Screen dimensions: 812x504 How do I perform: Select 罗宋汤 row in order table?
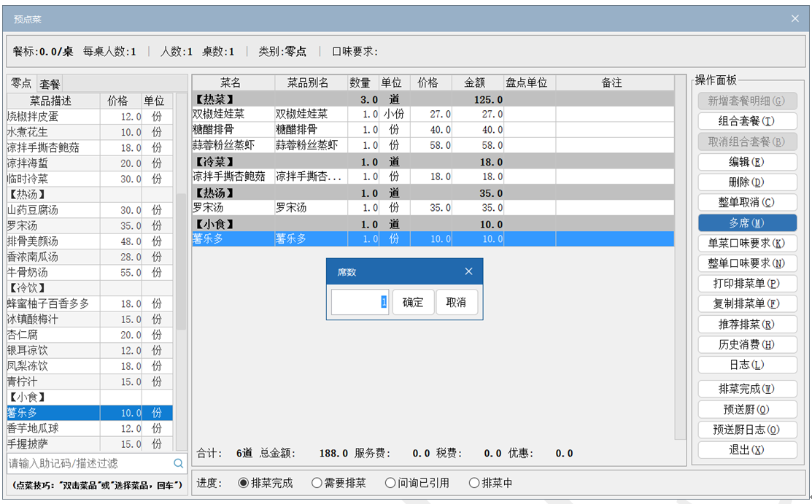[x=433, y=208]
